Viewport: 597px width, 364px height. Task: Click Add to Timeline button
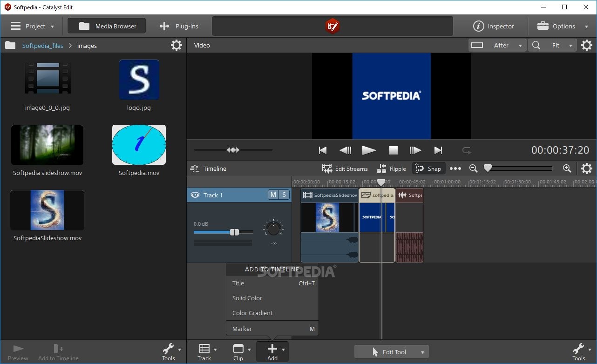point(58,353)
